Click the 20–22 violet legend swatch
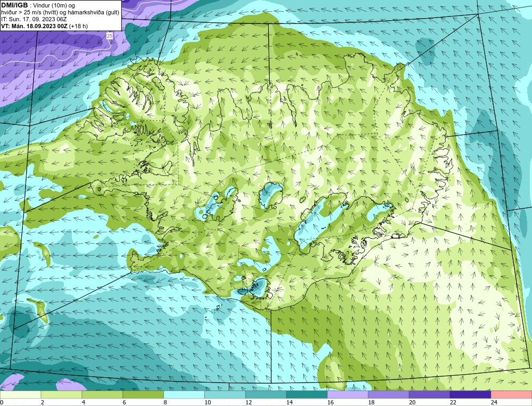The height and width of the screenshot is (406, 532). click(x=429, y=395)
